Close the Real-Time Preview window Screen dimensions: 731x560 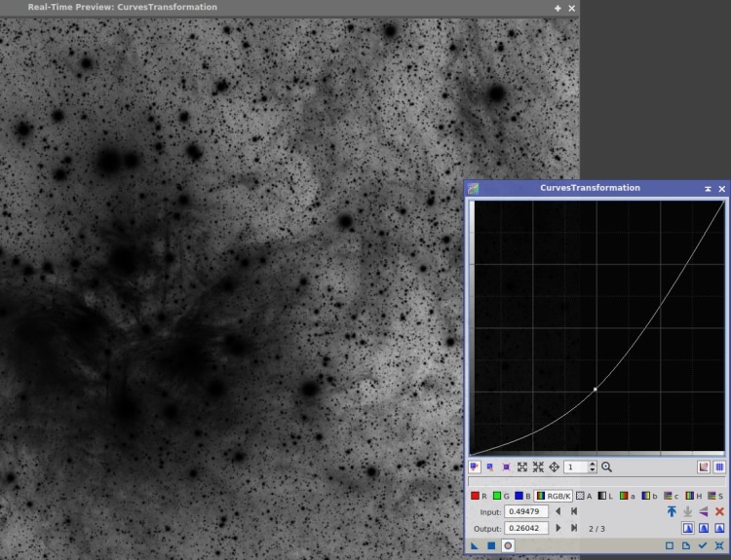pyautogui.click(x=571, y=8)
